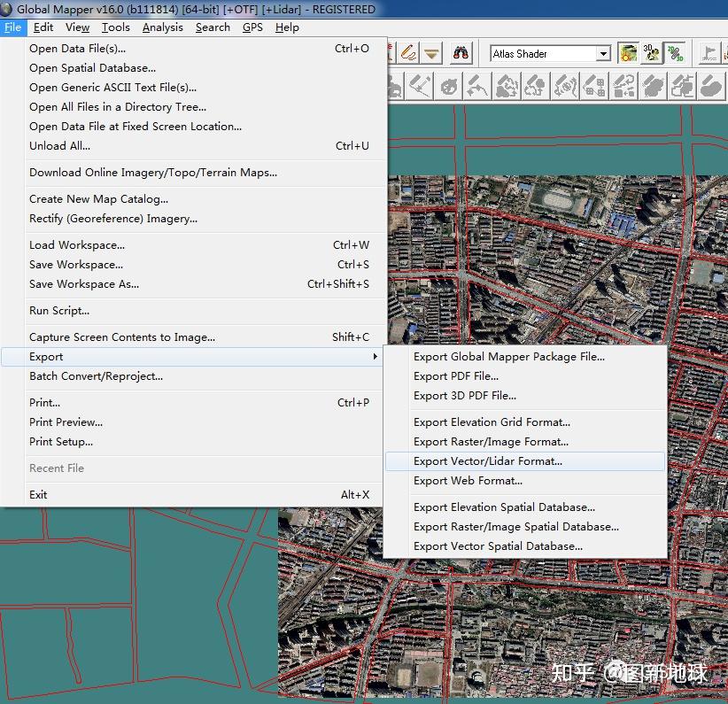Click the binoculars search icon
Image resolution: width=728 pixels, height=704 pixels.
click(x=461, y=53)
